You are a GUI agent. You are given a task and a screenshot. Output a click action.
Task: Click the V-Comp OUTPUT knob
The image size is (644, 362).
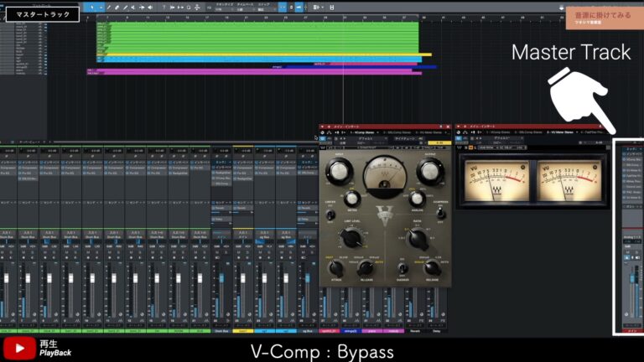[428, 172]
